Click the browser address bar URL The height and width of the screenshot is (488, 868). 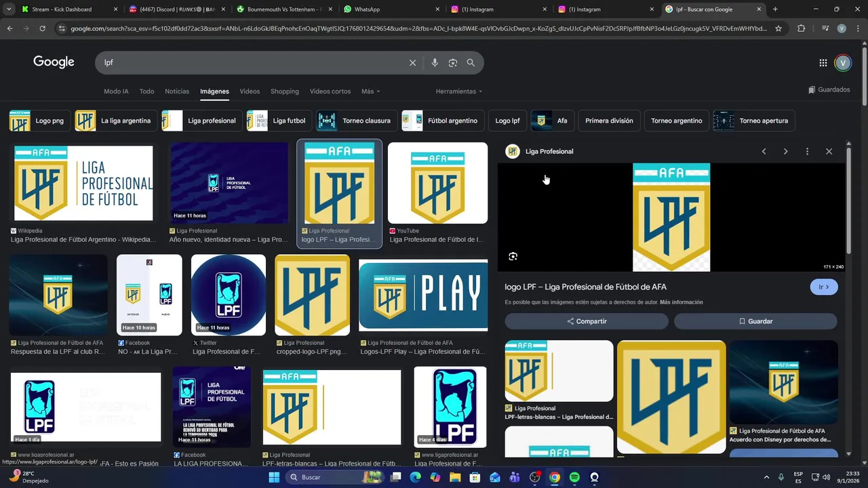pyautogui.click(x=418, y=28)
